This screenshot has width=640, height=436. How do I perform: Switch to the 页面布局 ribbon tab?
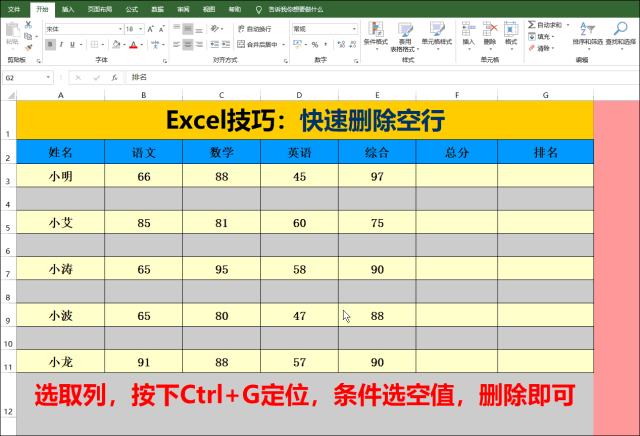[100, 9]
